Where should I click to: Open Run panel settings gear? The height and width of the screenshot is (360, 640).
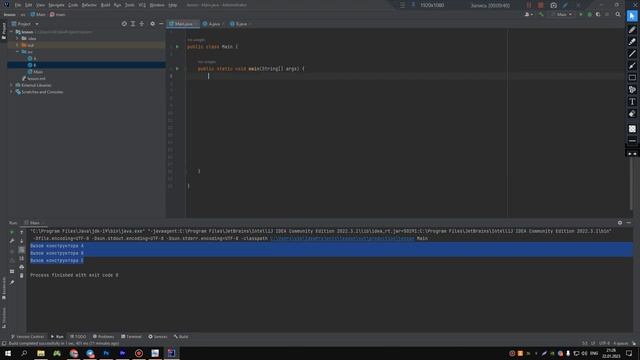pyautogui.click(x=620, y=223)
